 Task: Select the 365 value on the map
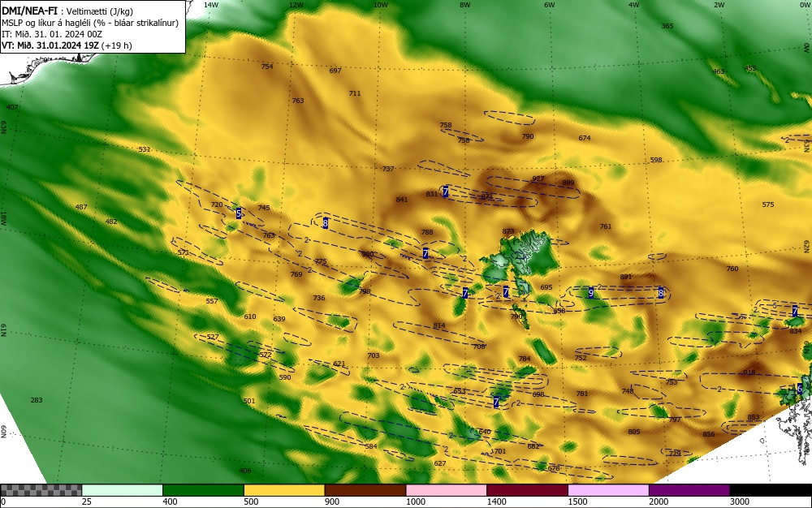click(667, 26)
